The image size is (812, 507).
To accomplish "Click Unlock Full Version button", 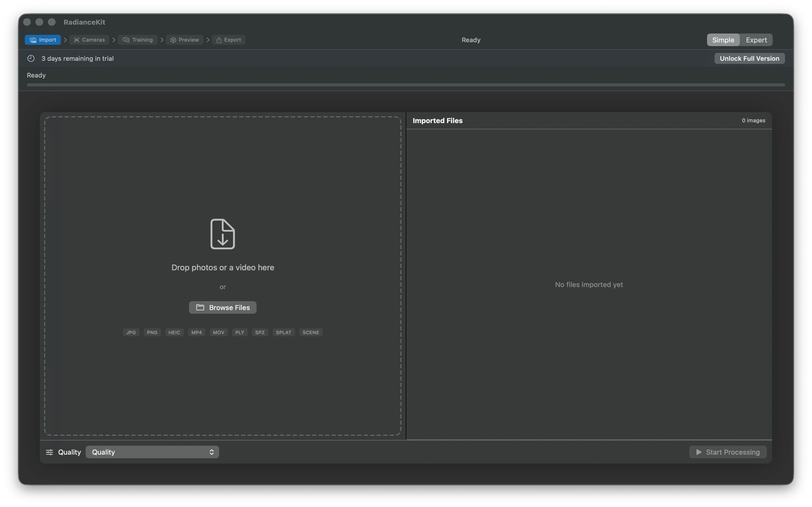I will [749, 58].
